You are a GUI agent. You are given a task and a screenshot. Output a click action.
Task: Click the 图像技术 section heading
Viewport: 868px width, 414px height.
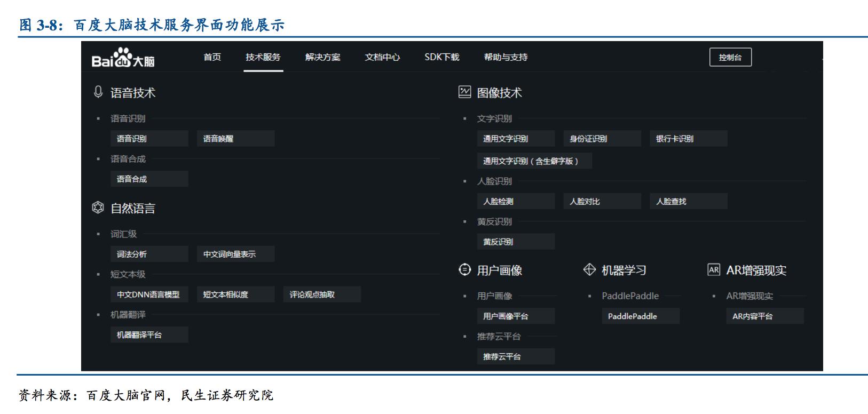[x=499, y=93]
